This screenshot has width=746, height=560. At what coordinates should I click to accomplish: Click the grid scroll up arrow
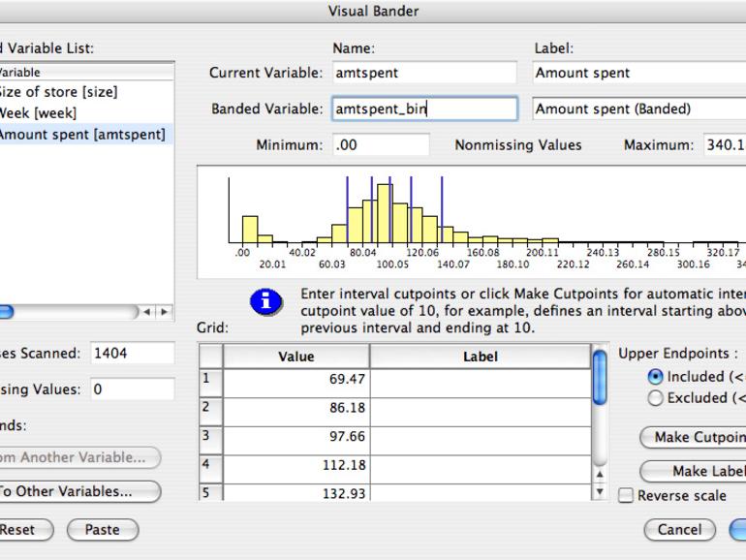click(x=600, y=475)
